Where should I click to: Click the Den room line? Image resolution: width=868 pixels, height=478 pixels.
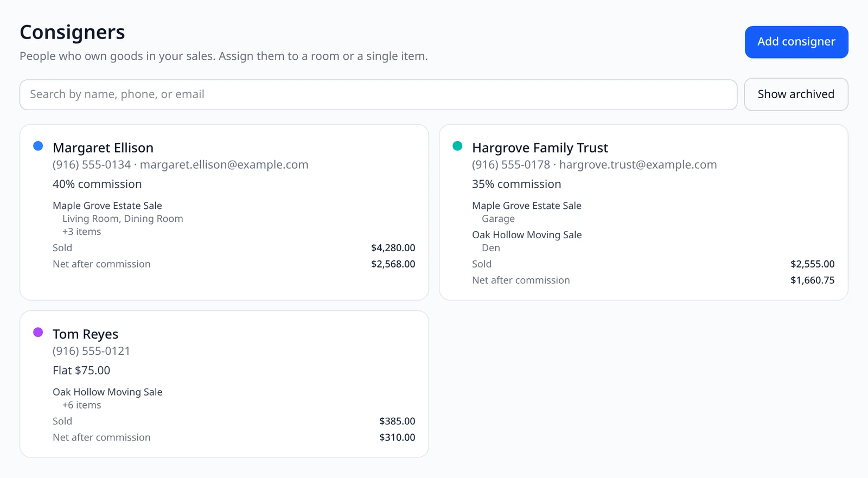[491, 248]
